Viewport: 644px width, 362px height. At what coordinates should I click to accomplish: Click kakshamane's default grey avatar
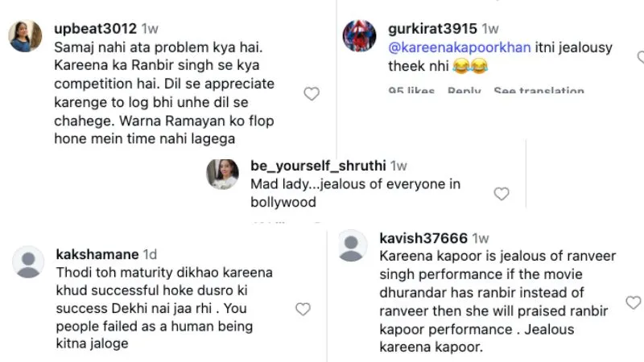pyautogui.click(x=30, y=262)
